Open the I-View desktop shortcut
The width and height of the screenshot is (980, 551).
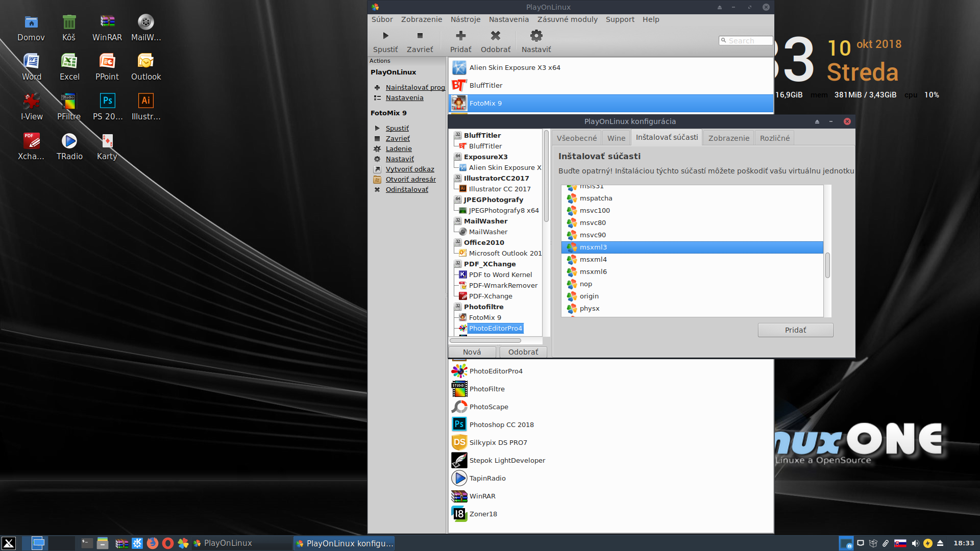[x=31, y=107]
